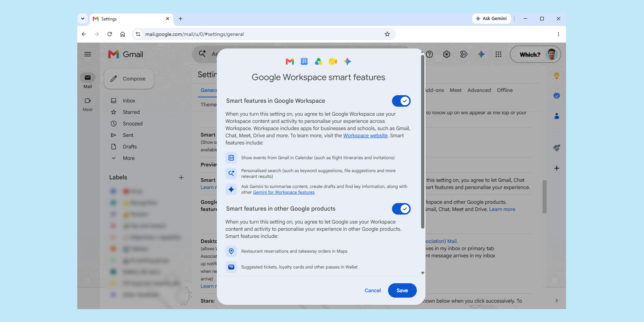Cancel the smart features dialog
Viewport: 644px width, 322px height.
point(373,290)
